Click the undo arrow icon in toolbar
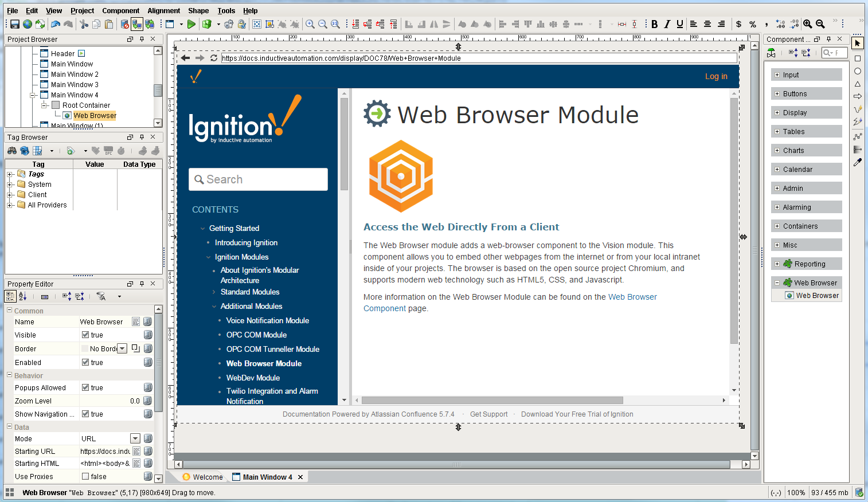 pos(56,24)
